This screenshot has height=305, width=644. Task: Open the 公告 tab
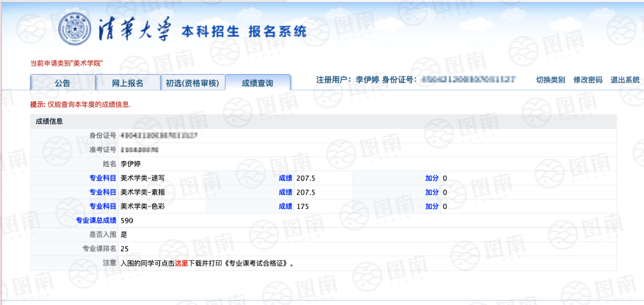tap(63, 82)
